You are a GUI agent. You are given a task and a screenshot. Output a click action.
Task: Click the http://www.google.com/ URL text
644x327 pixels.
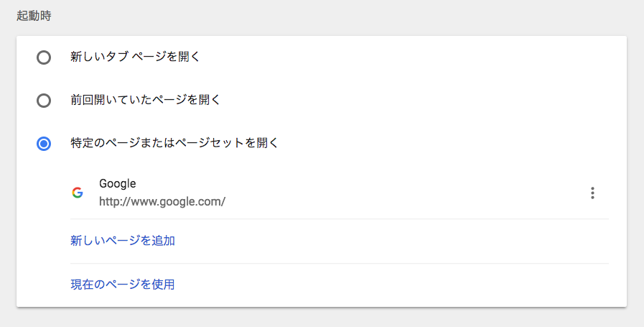tap(162, 202)
